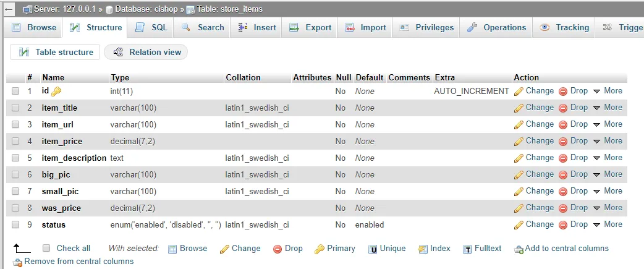Screen dimensions: 644x269
Task: Tick the checkbox for the id column
Action: click(x=15, y=91)
